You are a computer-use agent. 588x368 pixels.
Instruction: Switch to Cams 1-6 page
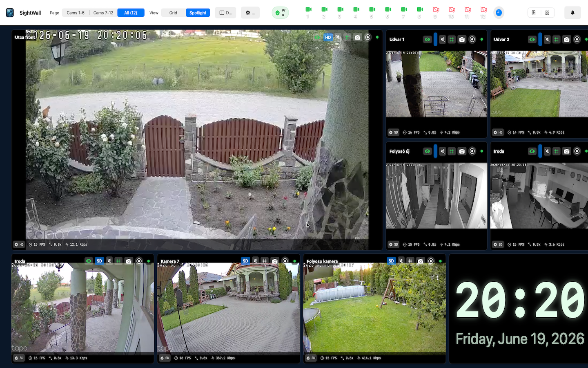76,13
